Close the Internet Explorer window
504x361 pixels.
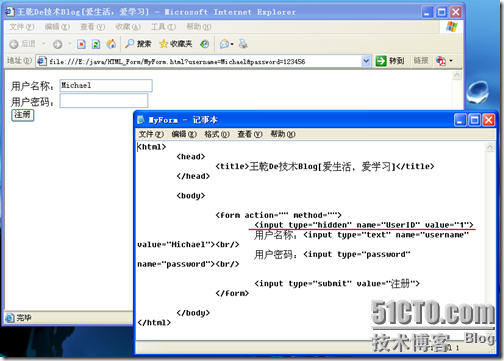click(456, 12)
